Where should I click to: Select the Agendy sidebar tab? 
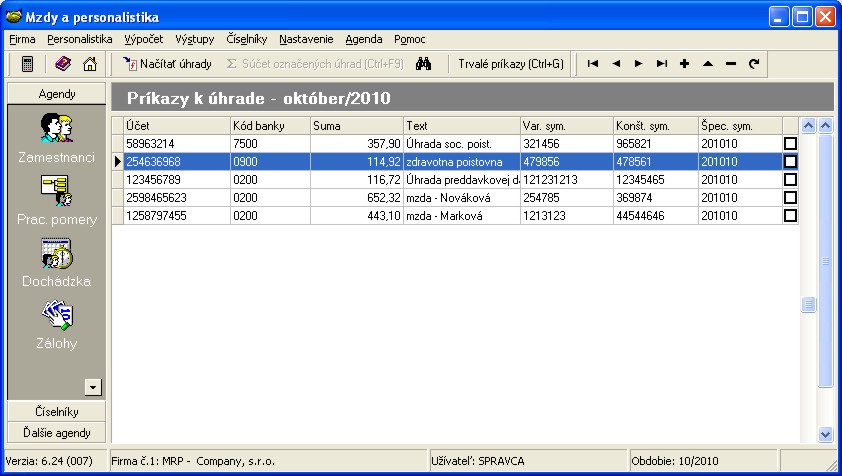(56, 93)
